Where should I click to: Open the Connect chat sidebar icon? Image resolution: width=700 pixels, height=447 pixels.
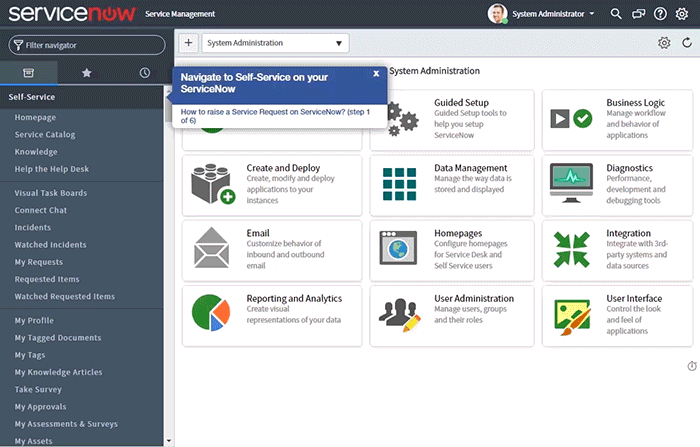pos(638,14)
